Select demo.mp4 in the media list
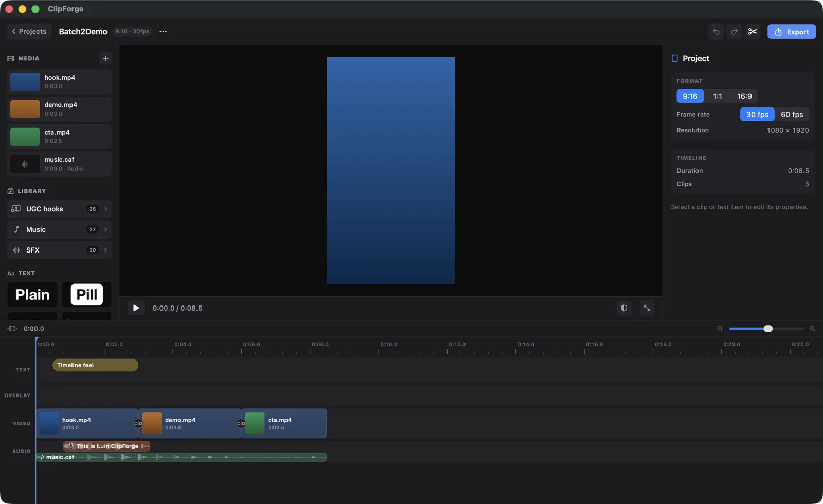Image resolution: width=823 pixels, height=504 pixels. tap(59, 109)
